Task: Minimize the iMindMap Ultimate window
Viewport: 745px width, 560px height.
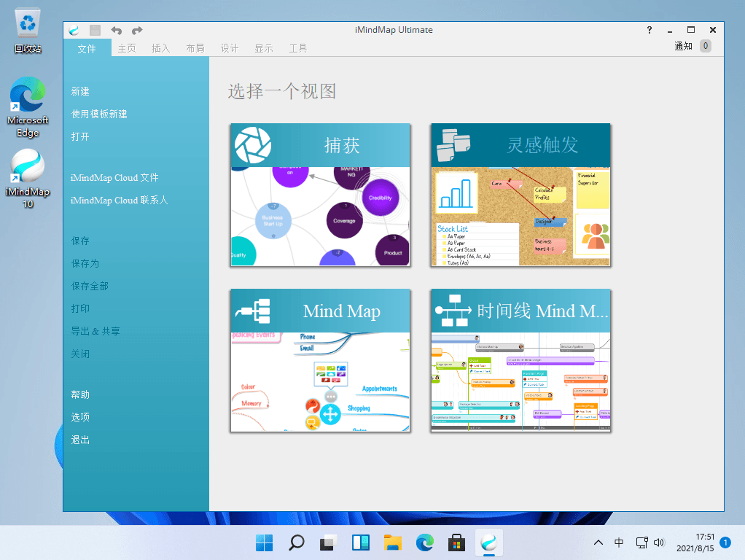Action: pos(669,31)
